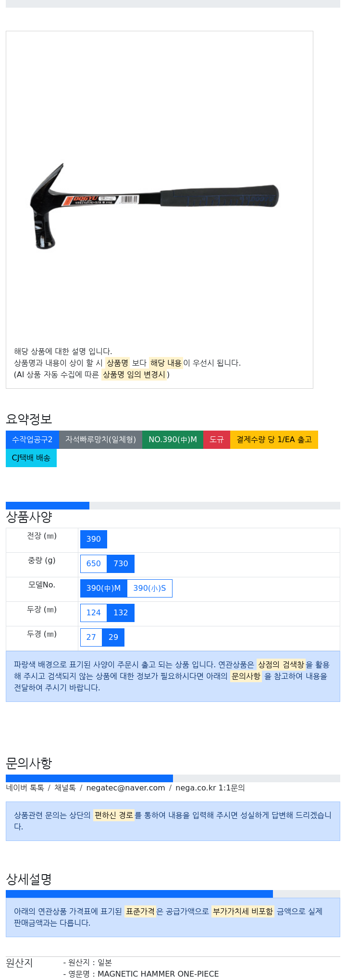Image resolution: width=346 pixels, height=980 pixels.
Task: Select the 27 두경 option
Action: [x=91, y=637]
